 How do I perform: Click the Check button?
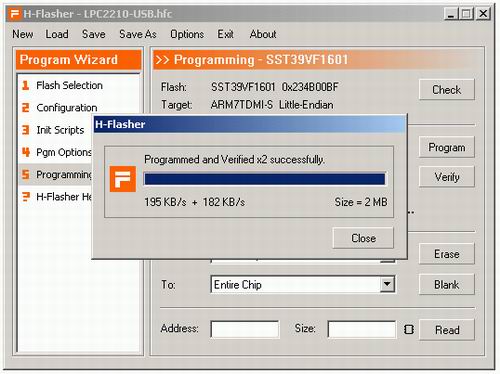click(x=447, y=90)
